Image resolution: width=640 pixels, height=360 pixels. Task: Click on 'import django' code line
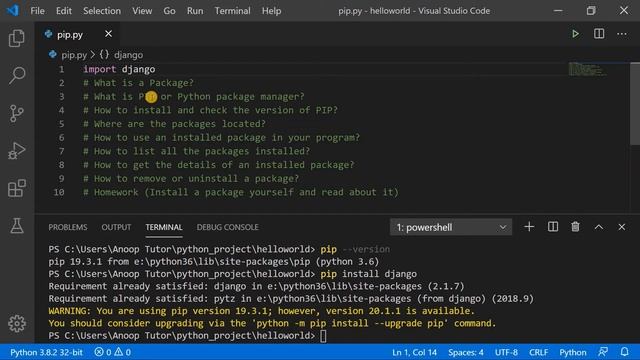click(x=119, y=69)
